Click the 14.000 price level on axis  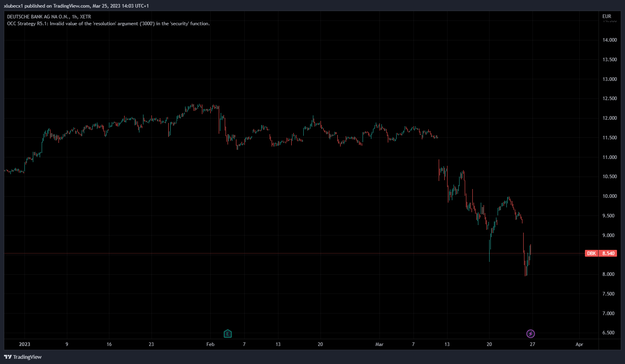(x=609, y=40)
